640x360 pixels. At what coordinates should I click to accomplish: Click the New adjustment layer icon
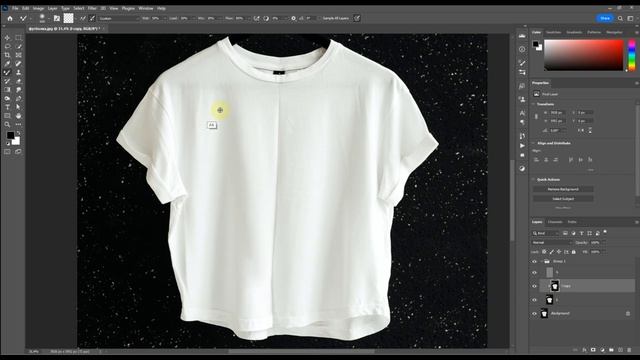[x=602, y=350]
